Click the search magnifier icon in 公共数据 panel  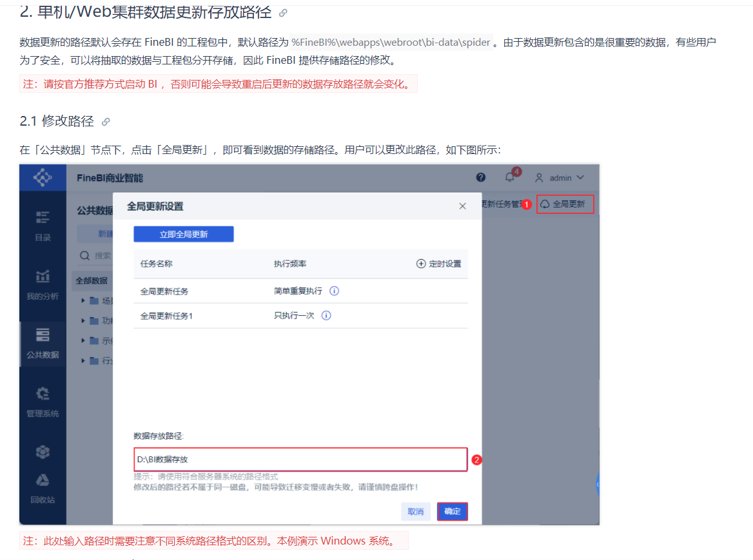(84, 255)
